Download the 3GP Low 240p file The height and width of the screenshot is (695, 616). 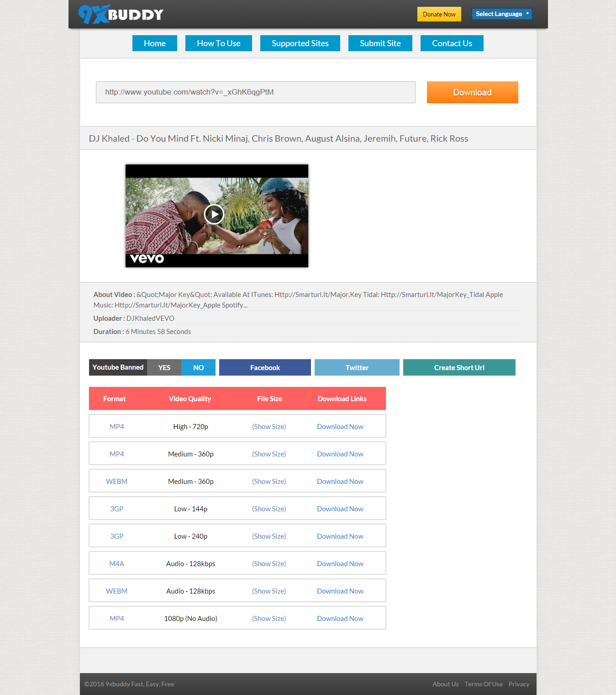click(x=340, y=536)
